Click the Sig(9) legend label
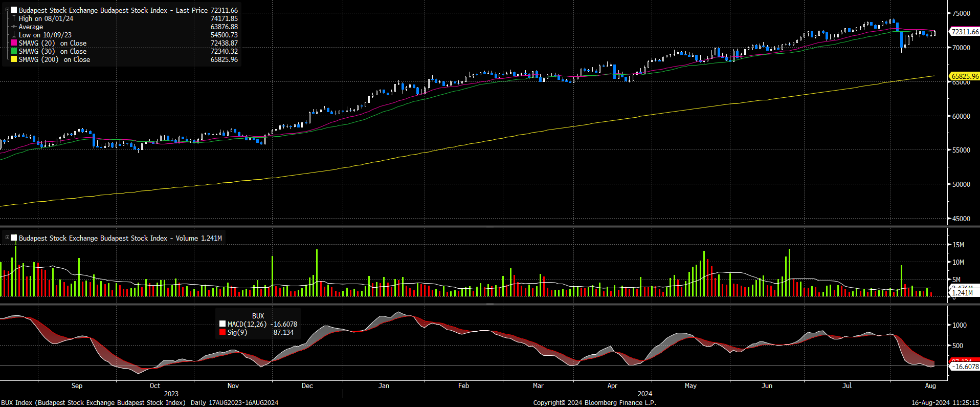980x407 pixels. coord(237,332)
